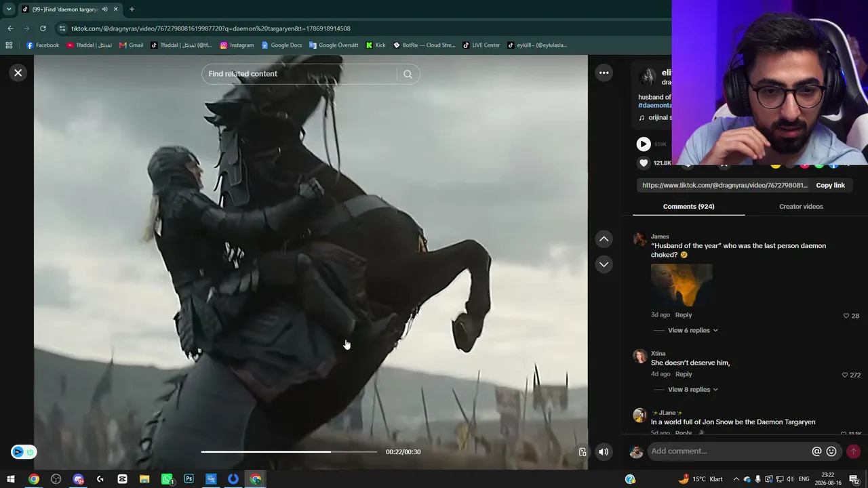The height and width of the screenshot is (488, 868).
Task: Open Photoshop from the taskbar
Action: coord(189,479)
